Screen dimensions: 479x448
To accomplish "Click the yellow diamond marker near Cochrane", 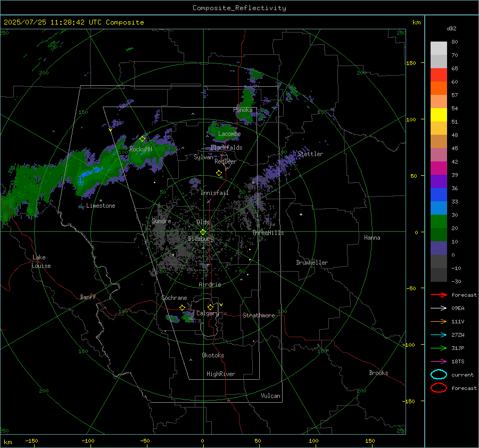I will pyautogui.click(x=183, y=307).
